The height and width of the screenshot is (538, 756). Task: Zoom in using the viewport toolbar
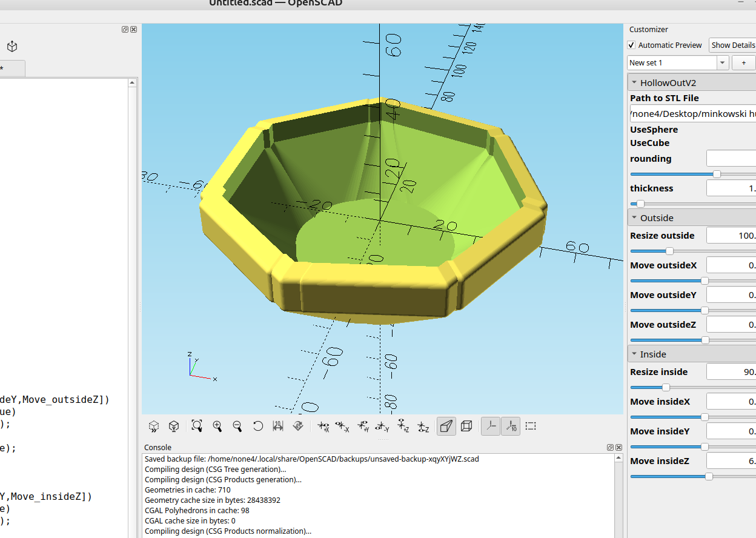point(217,426)
